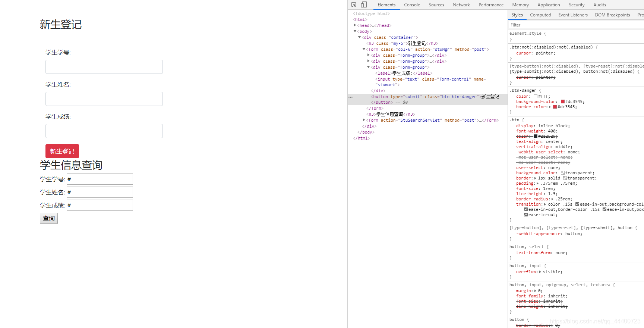Screen dimensions: 644x328
Task: Focus the registration 学生学号 input field
Action: 104,67
